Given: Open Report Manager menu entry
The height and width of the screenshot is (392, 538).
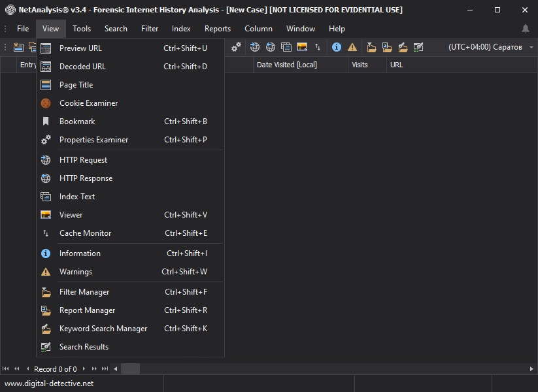Looking at the screenshot, I should [130, 310].
